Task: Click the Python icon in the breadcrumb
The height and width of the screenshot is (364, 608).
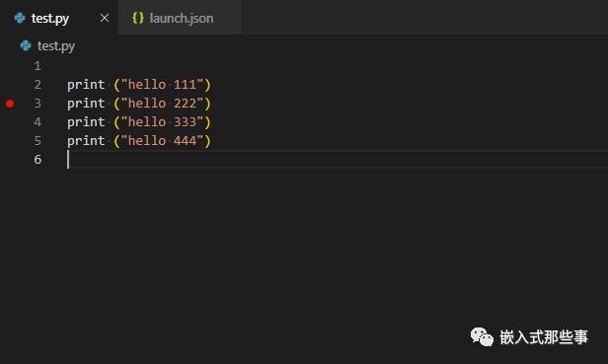Action: pos(26,45)
